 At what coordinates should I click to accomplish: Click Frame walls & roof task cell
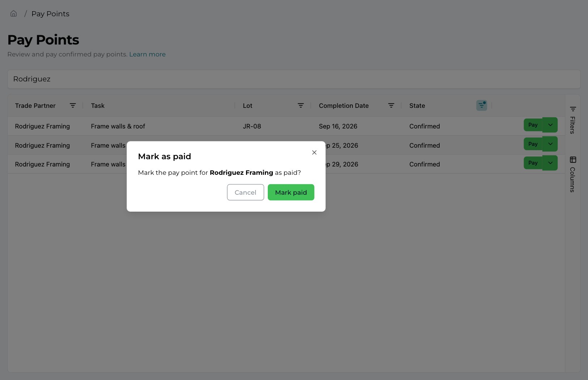point(118,126)
